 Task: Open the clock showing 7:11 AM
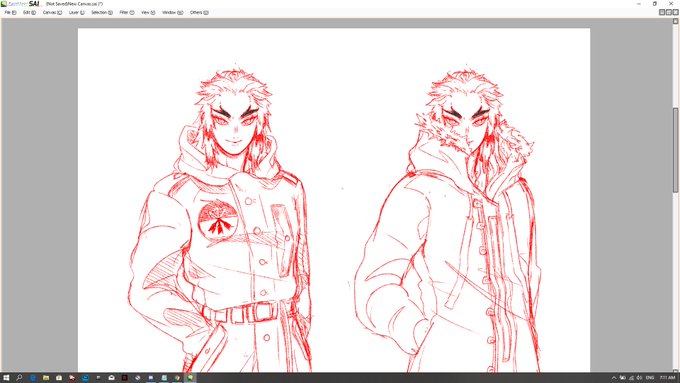pos(667,378)
